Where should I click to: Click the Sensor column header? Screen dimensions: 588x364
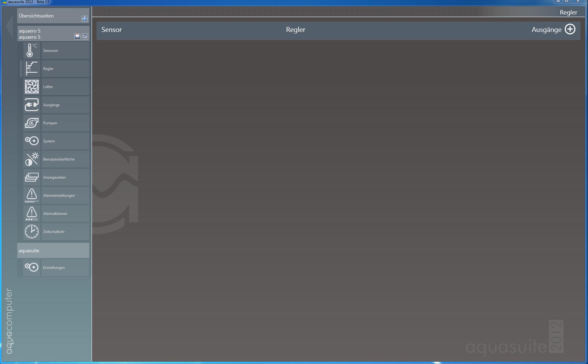(112, 29)
